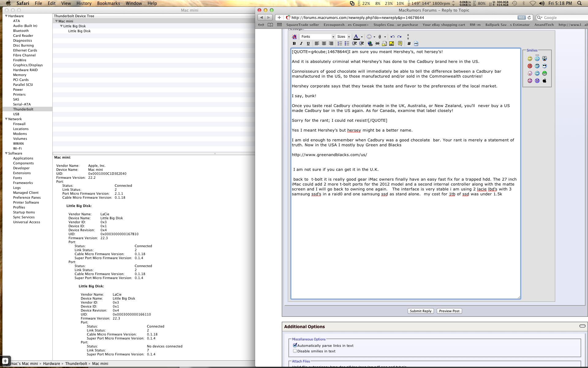Open the File menu
The image size is (588, 368).
tap(38, 3)
